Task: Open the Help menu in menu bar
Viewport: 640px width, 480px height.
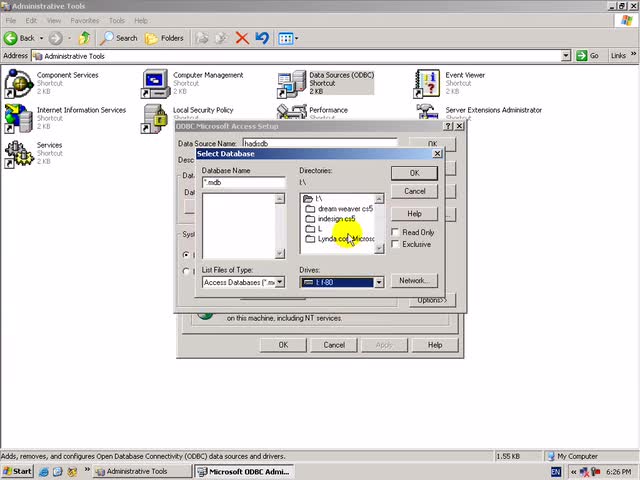Action: point(141,20)
